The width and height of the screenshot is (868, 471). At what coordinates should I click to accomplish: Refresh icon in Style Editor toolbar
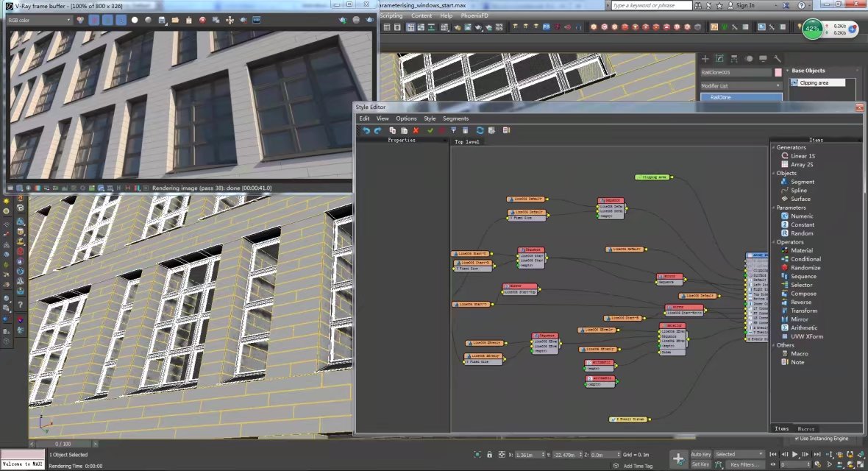pos(480,130)
